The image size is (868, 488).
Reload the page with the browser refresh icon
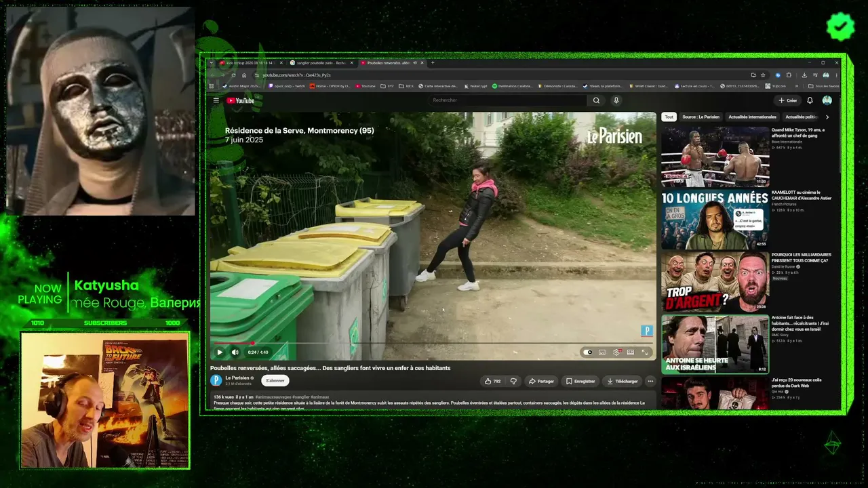pos(233,75)
